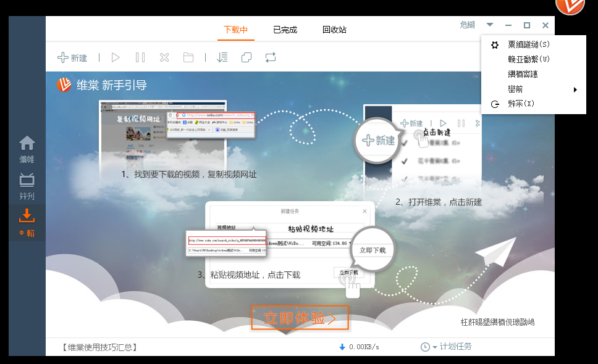Pause download with the pause icon
This screenshot has width=598, height=364.
tap(140, 57)
